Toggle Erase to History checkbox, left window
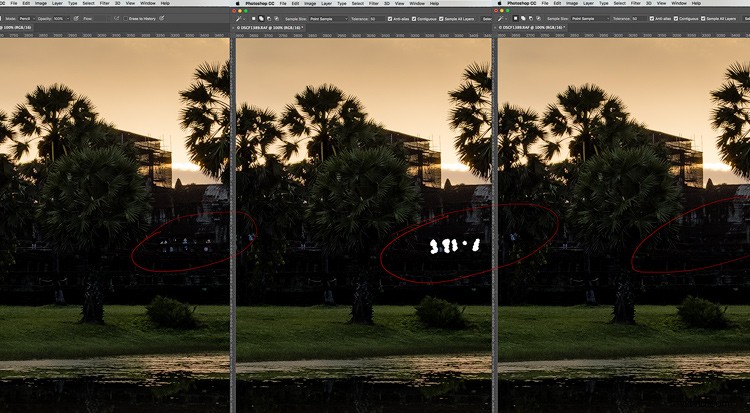 coord(125,19)
